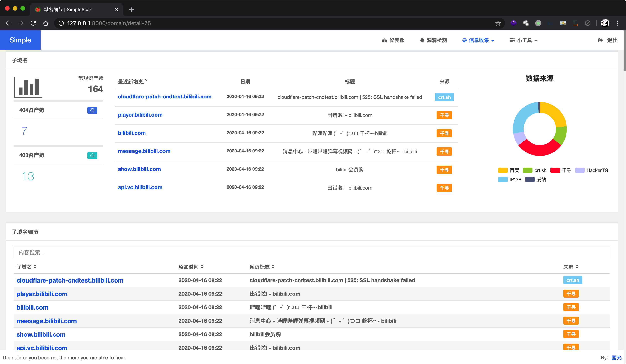Open the 仪表盘 dashboard menu item
Image resolution: width=626 pixels, height=364 pixels.
tap(393, 40)
